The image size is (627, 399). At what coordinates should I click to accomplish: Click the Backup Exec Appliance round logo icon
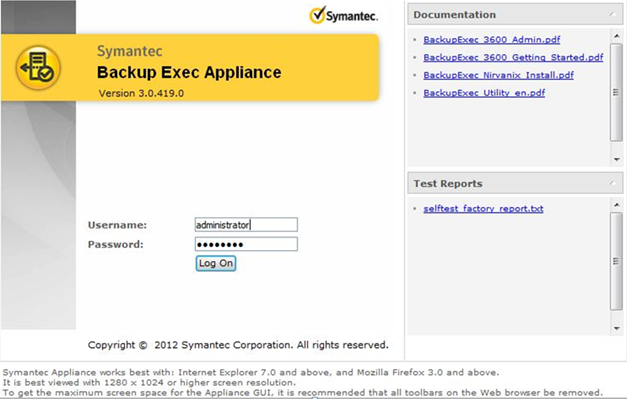click(38, 67)
